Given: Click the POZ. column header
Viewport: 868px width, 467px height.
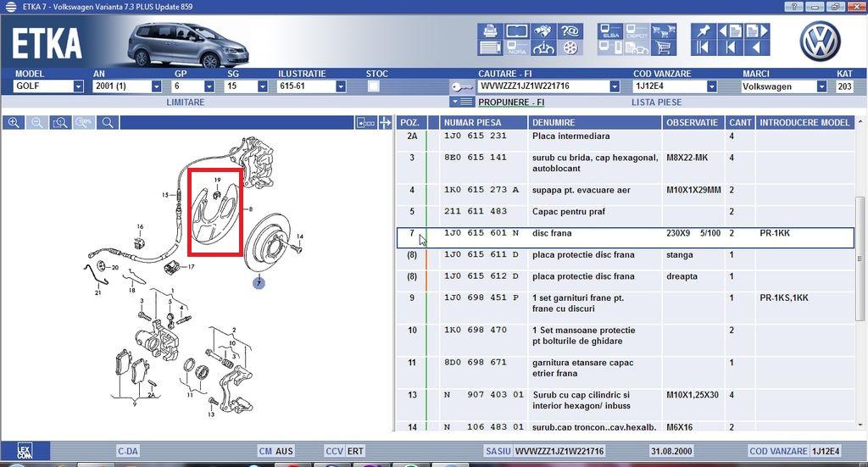Looking at the screenshot, I should click(x=411, y=123).
